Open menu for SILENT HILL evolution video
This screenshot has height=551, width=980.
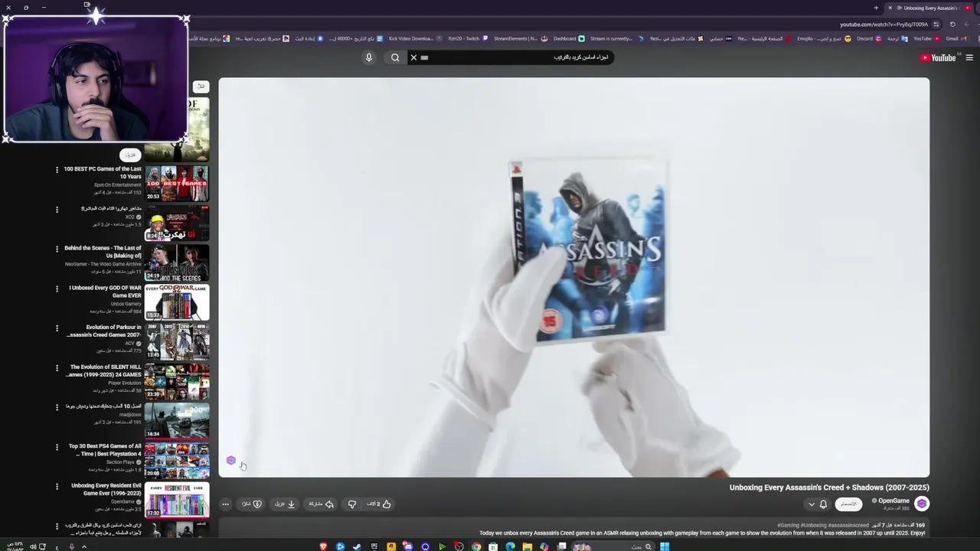coord(57,368)
